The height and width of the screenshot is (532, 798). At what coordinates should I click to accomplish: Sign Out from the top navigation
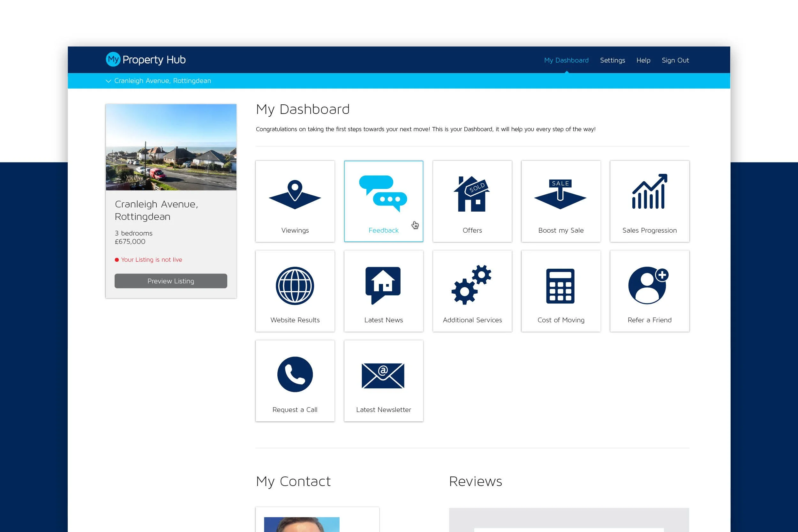[x=675, y=60]
